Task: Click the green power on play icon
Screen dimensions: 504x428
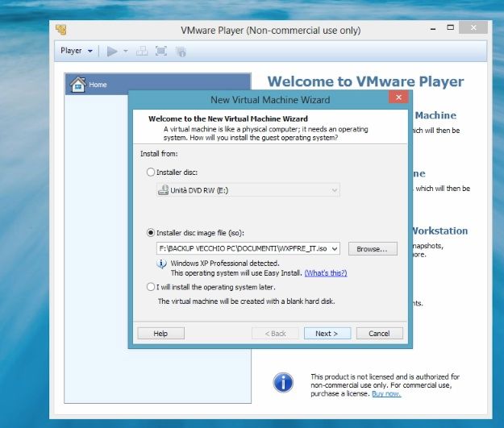Action: point(112,51)
